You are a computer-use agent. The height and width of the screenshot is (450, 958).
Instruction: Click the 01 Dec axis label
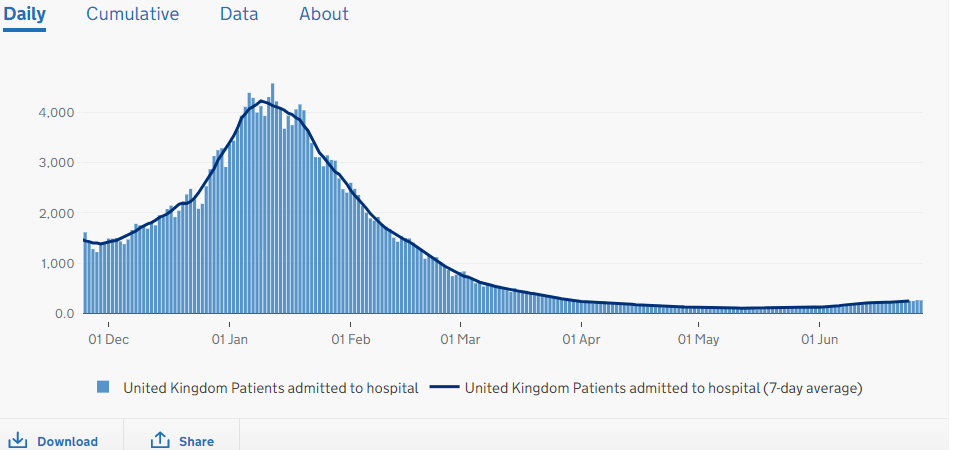tap(108, 340)
